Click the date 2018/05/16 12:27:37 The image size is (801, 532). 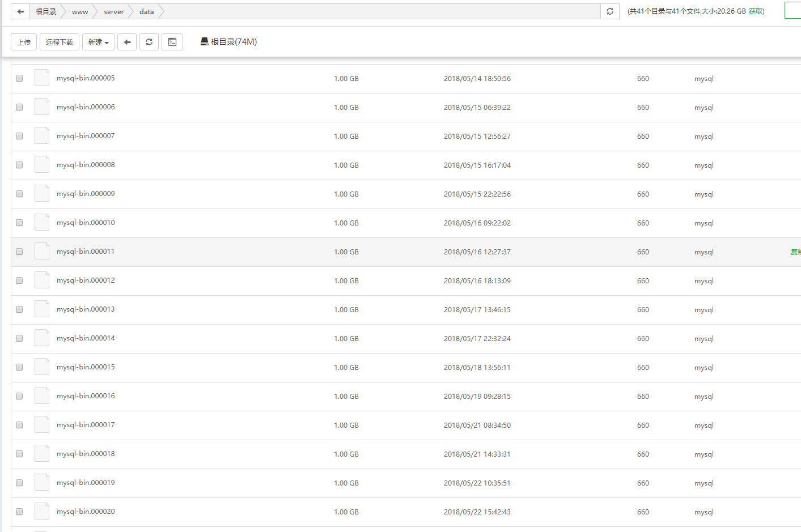(x=477, y=252)
